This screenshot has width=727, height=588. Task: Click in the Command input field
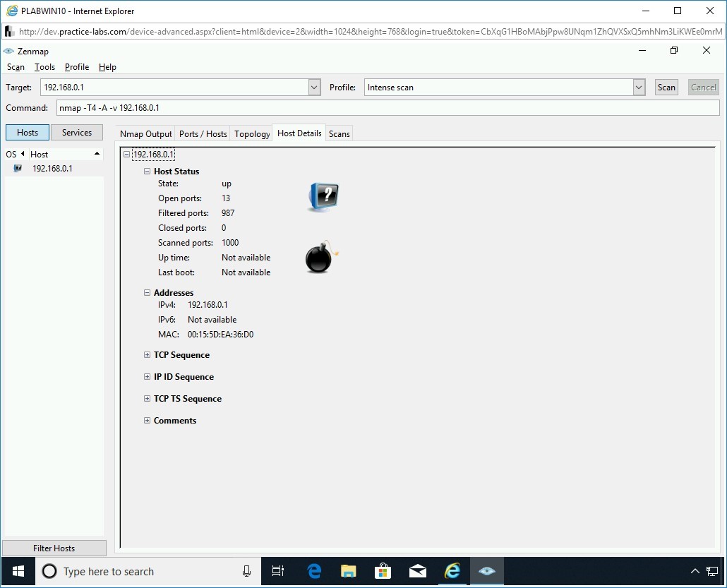point(387,108)
